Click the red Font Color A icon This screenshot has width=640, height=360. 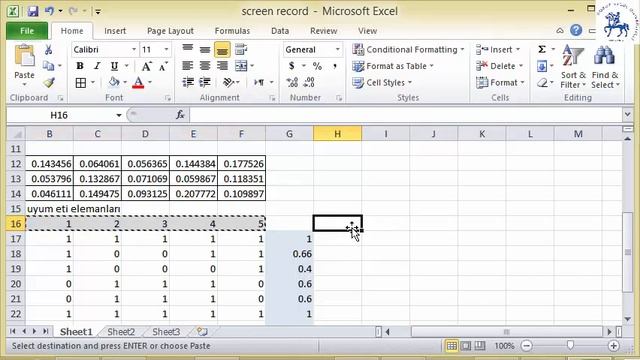point(138,83)
